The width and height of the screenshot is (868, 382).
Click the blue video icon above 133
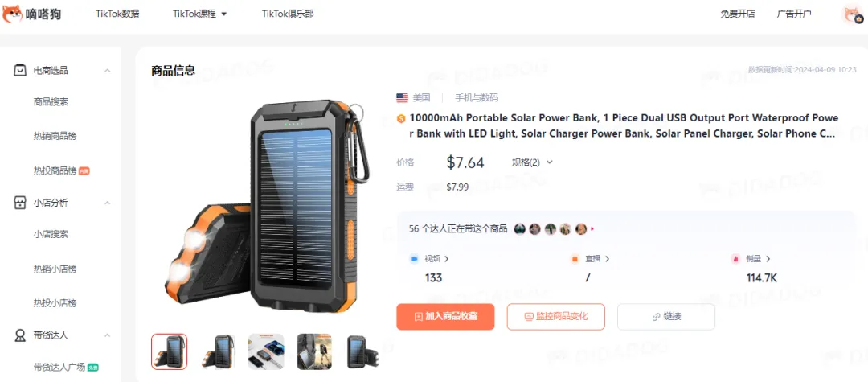tap(414, 258)
